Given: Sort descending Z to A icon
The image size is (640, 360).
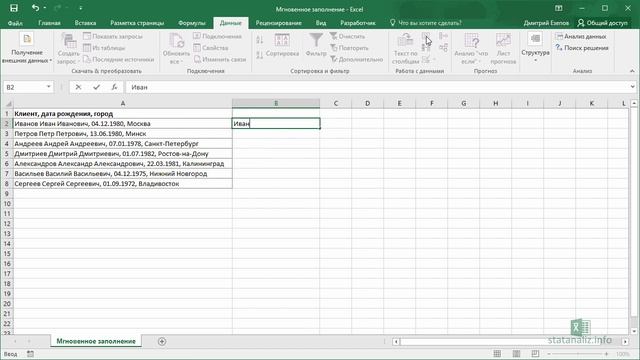Looking at the screenshot, I should click(260, 54).
